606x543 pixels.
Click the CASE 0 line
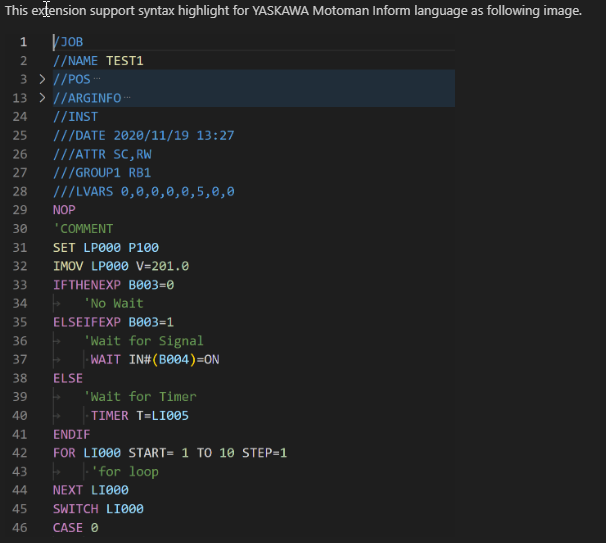point(75,528)
